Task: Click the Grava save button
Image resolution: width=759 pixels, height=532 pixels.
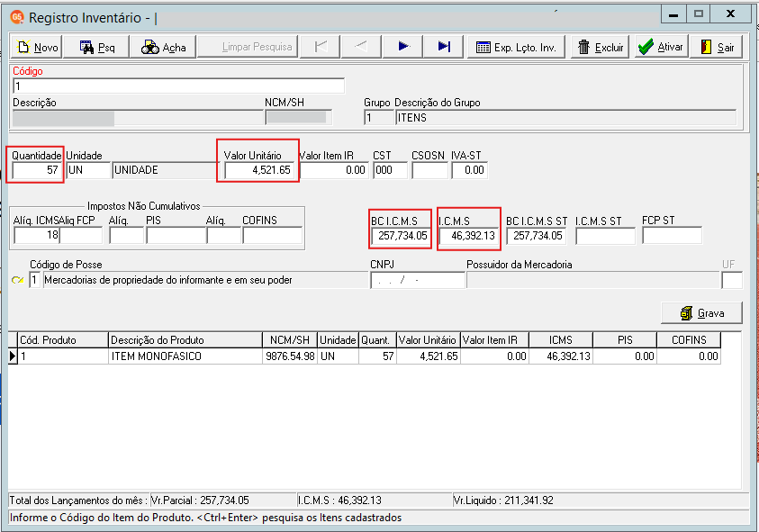Action: [x=701, y=313]
